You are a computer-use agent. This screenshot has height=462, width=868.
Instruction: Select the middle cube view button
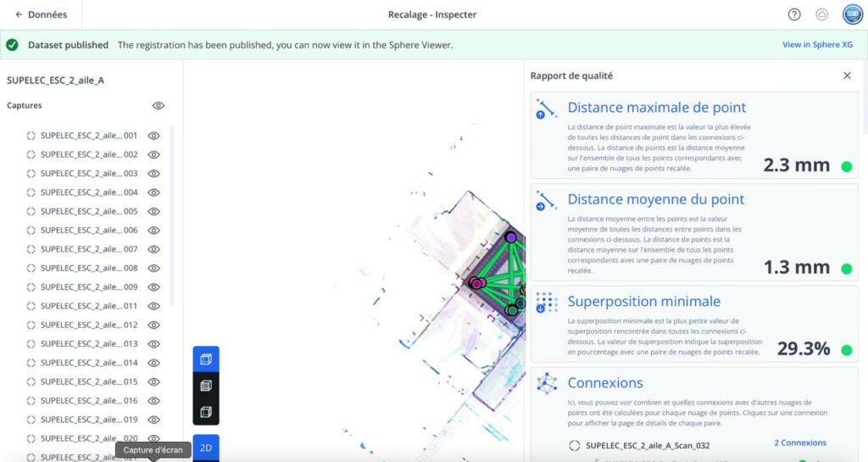pos(206,386)
